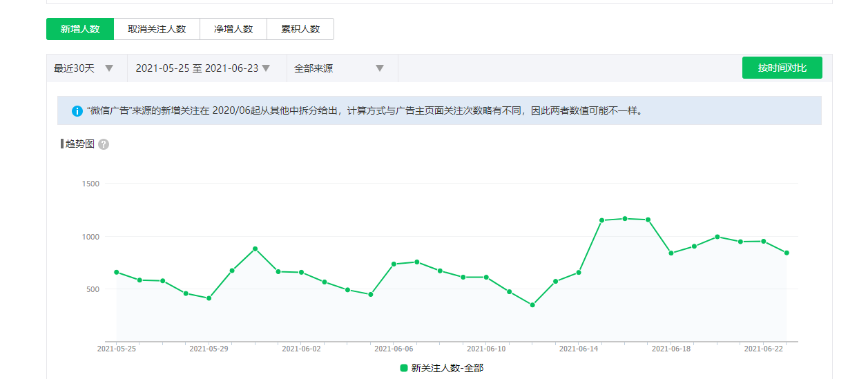Image resolution: width=868 pixels, height=379 pixels.
Task: Open the 最近30天 time period dropdown
Action: 74,68
